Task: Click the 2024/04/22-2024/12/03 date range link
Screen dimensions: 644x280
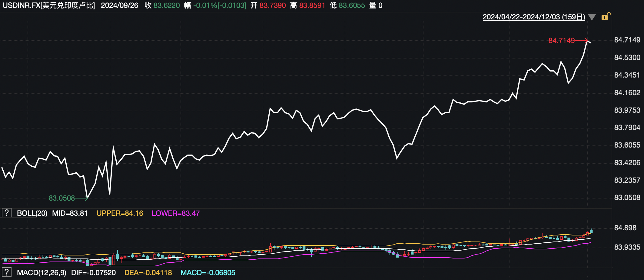Action: [x=534, y=17]
